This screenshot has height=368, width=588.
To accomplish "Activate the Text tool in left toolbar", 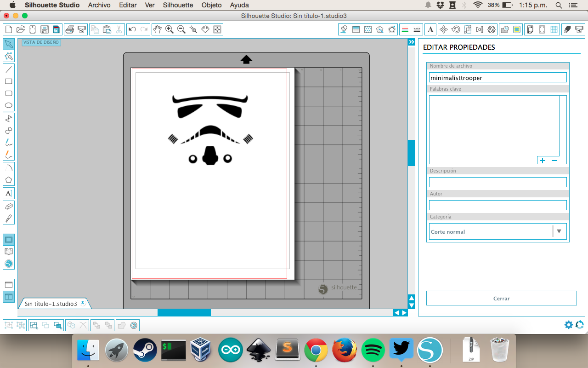I will click(9, 193).
